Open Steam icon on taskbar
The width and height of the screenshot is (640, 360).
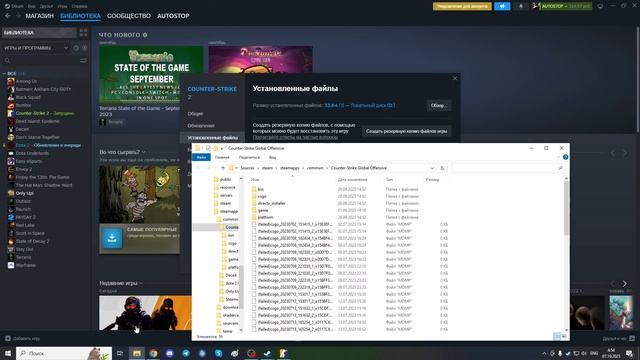pyautogui.click(x=267, y=353)
